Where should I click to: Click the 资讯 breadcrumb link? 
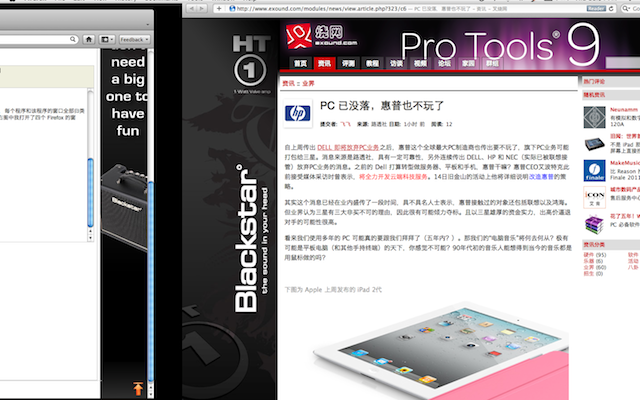(288, 83)
